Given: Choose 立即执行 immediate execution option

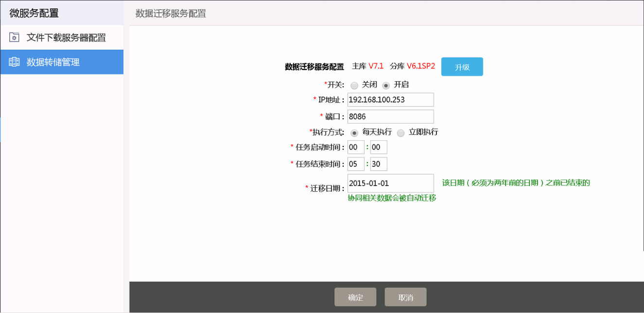Looking at the screenshot, I should (400, 132).
